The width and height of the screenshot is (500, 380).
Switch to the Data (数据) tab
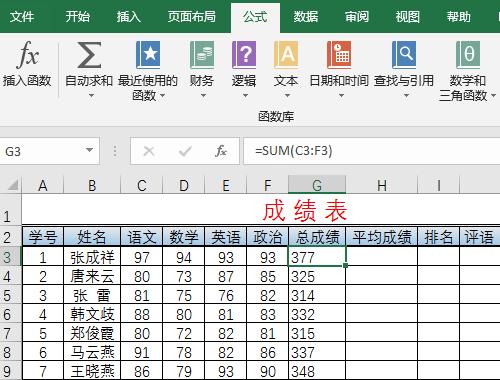click(306, 16)
